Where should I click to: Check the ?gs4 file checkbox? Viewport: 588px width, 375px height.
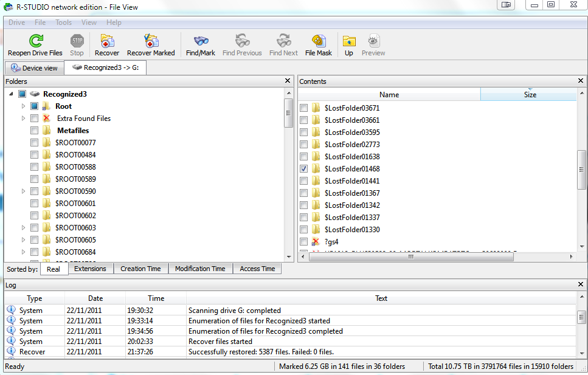click(304, 242)
